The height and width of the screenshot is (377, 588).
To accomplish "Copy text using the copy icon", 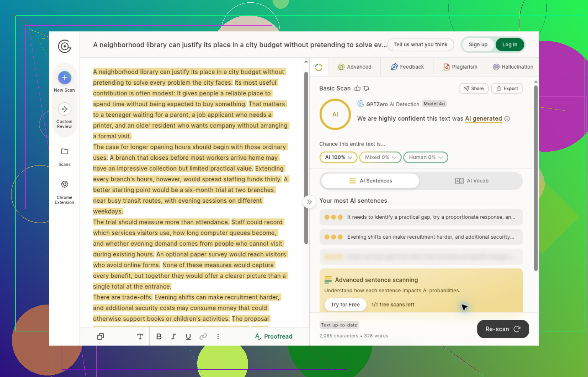I will (x=101, y=336).
